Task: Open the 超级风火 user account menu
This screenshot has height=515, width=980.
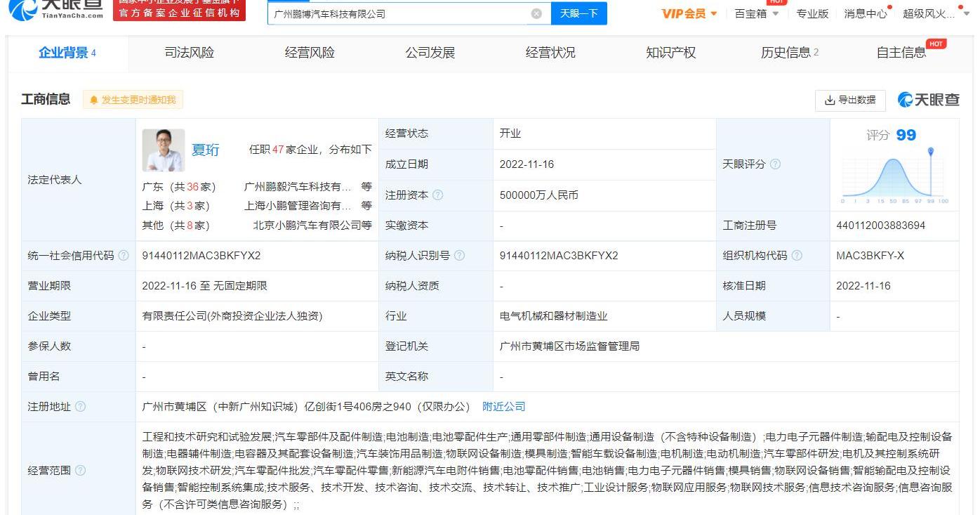Action: [x=932, y=13]
